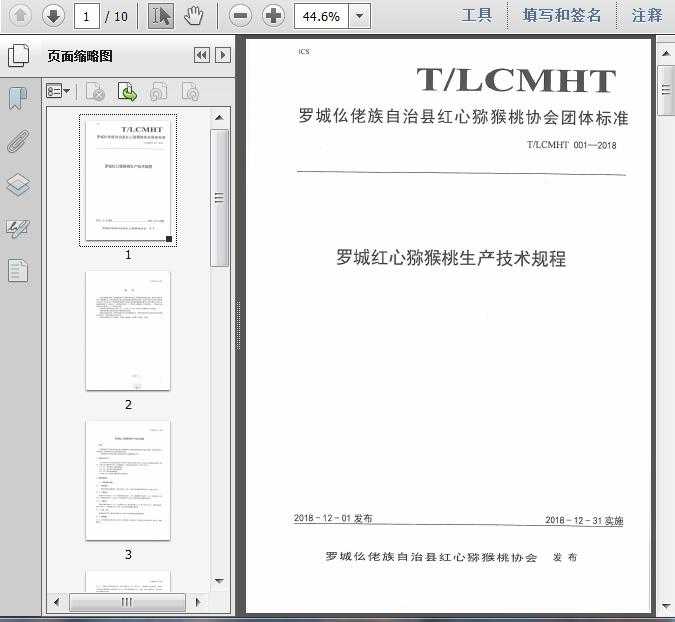
Task: Click the page properties icon in thumbnail toolbar
Action: [191, 91]
